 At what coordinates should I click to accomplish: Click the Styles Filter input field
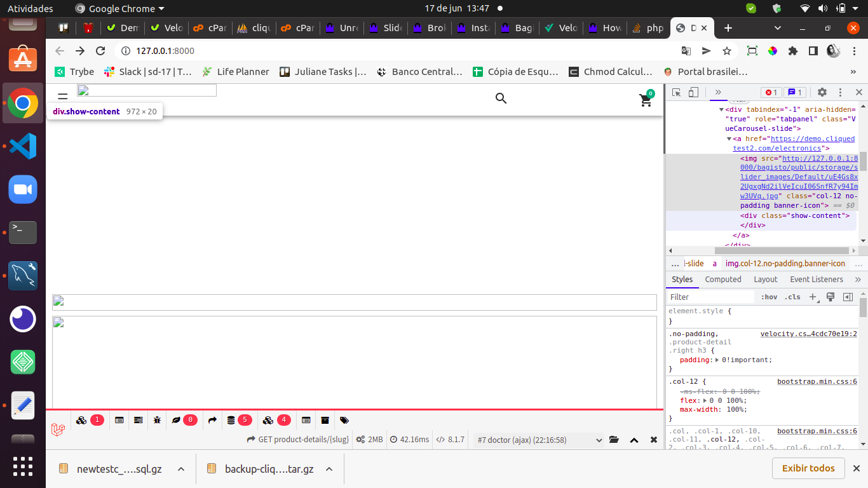710,297
